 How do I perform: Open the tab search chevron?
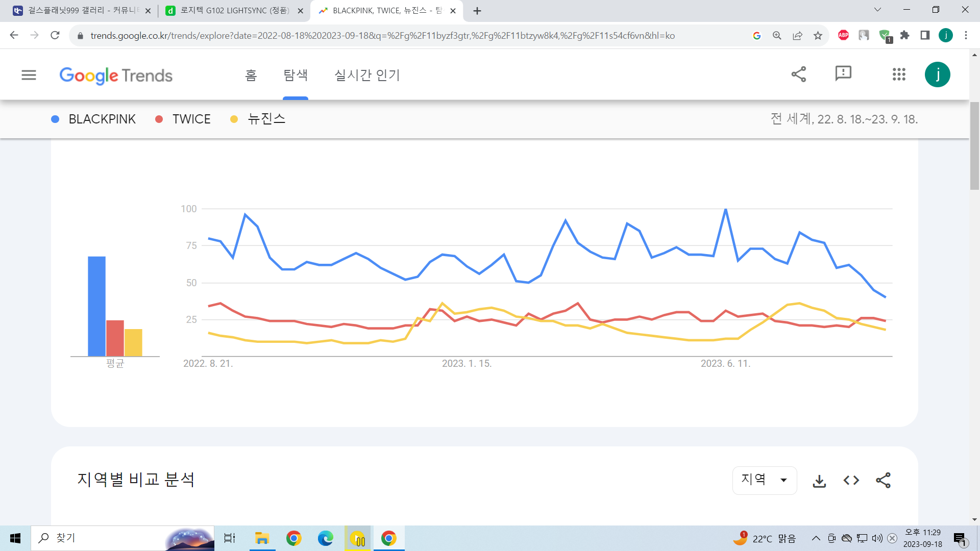pyautogui.click(x=878, y=10)
